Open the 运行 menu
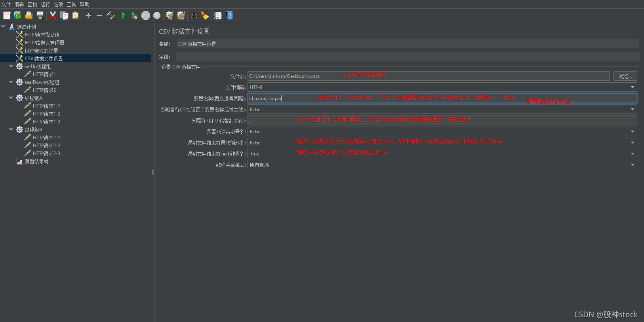Viewport: 644px width, 322px height. [x=46, y=4]
